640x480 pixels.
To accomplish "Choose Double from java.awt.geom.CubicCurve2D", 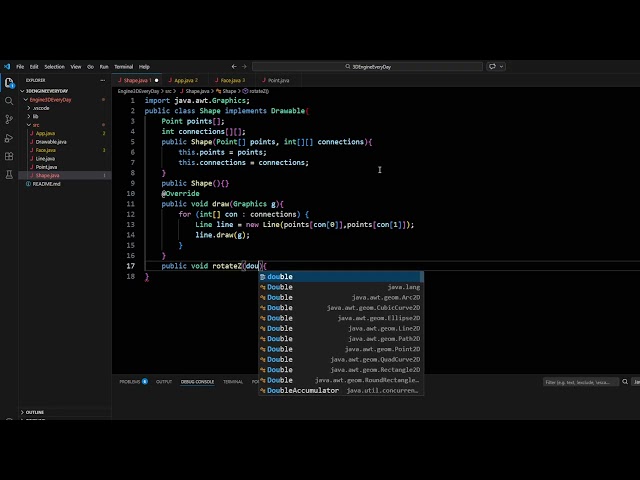I will coord(341,308).
